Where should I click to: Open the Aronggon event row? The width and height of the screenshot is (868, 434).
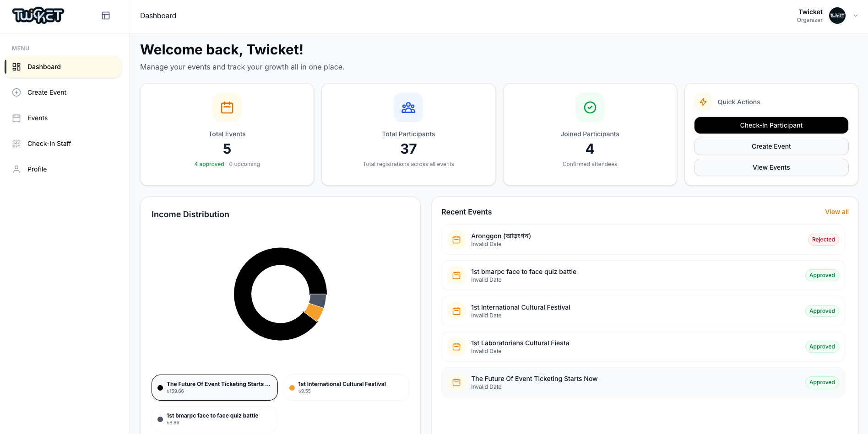point(643,240)
